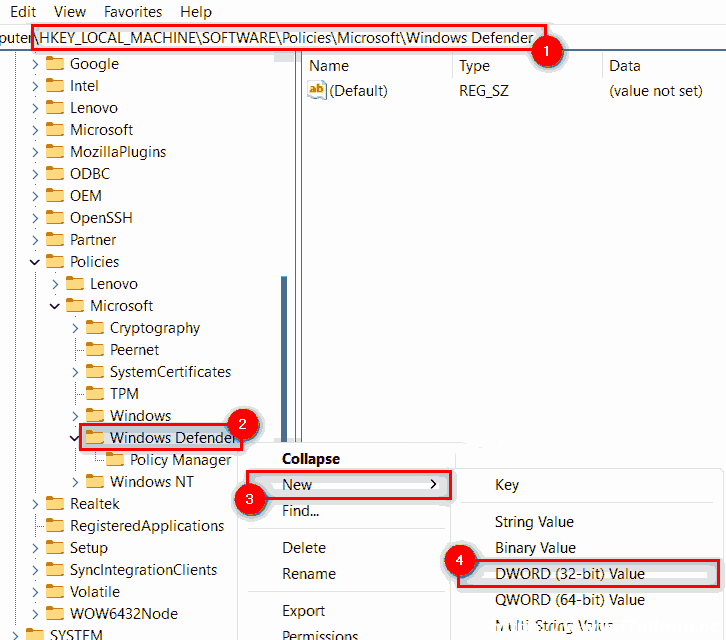Select the OpenSSH key label
This screenshot has height=640, width=726.
click(x=101, y=218)
